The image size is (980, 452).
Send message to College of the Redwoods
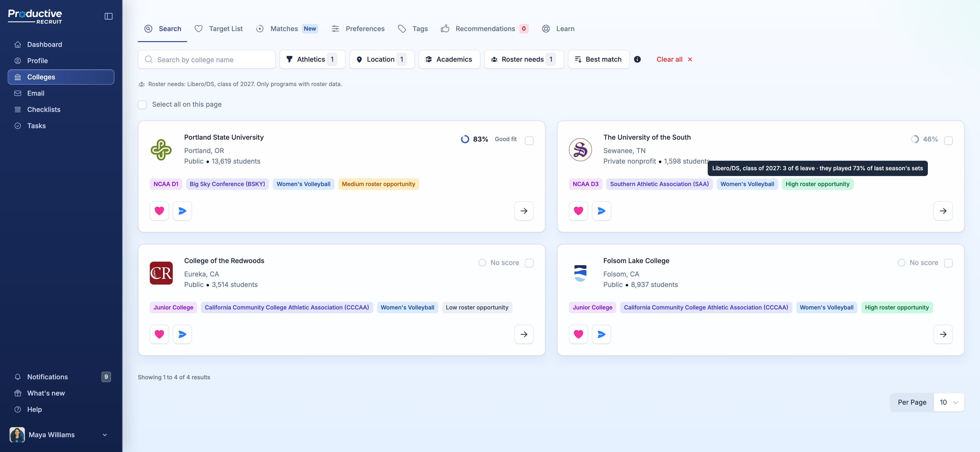pyautogui.click(x=182, y=334)
